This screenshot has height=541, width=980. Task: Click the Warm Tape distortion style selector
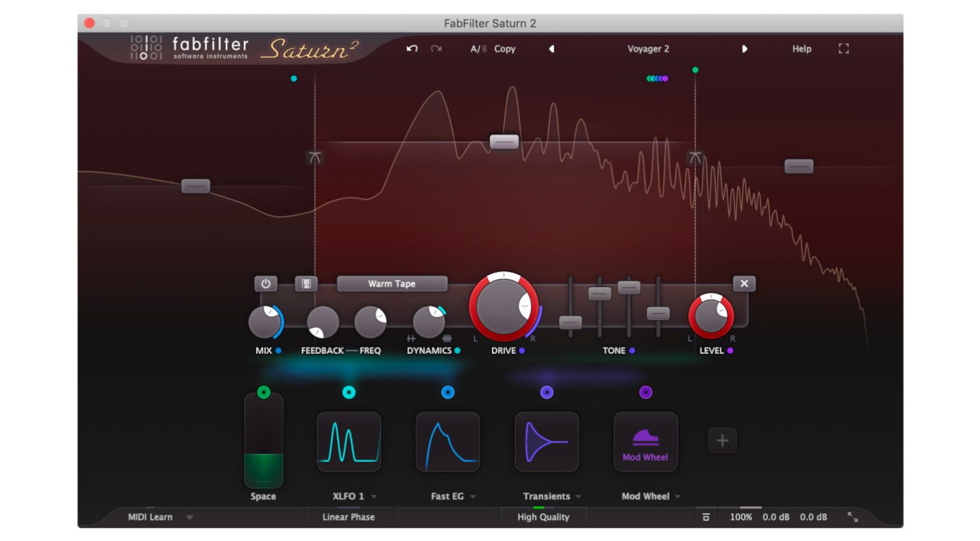392,283
